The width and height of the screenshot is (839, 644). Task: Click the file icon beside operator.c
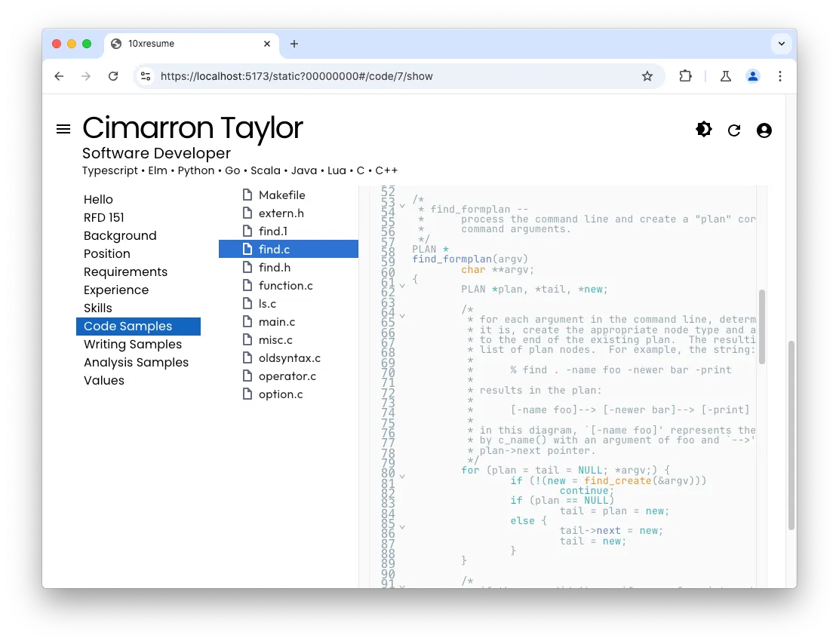pyautogui.click(x=247, y=376)
